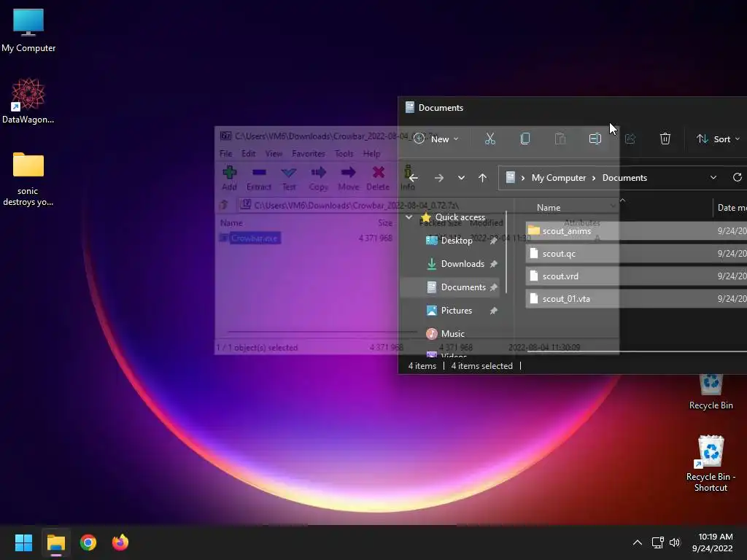Open recent locations dropdown beside forward arrow
747x560 pixels.
coord(461,178)
